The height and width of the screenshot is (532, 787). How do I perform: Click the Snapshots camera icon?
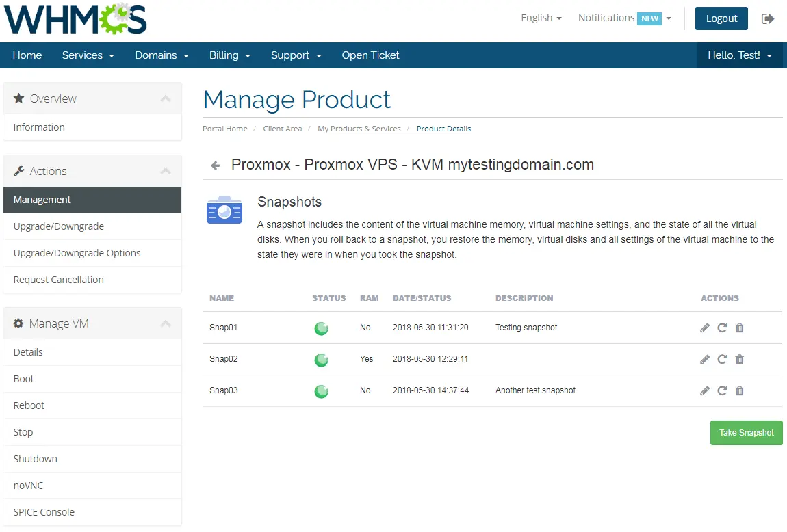click(x=224, y=210)
